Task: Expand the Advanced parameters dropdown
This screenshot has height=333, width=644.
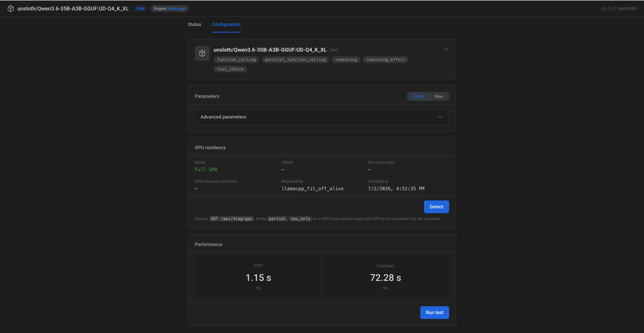Action: 322,117
